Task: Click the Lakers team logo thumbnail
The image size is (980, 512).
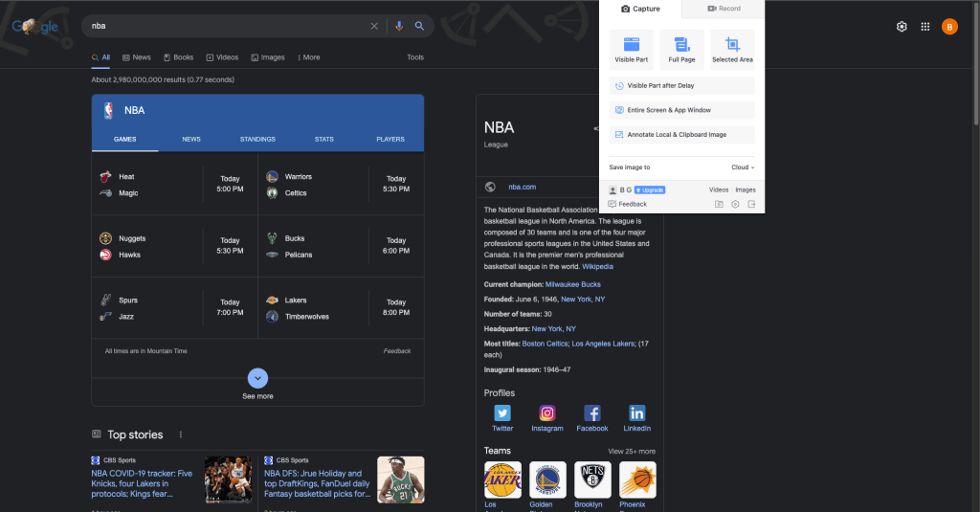Action: (502, 479)
